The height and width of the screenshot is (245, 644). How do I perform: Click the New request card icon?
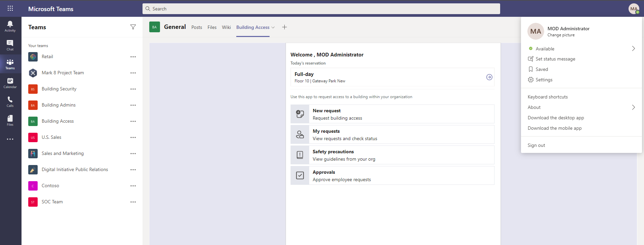pyautogui.click(x=300, y=114)
